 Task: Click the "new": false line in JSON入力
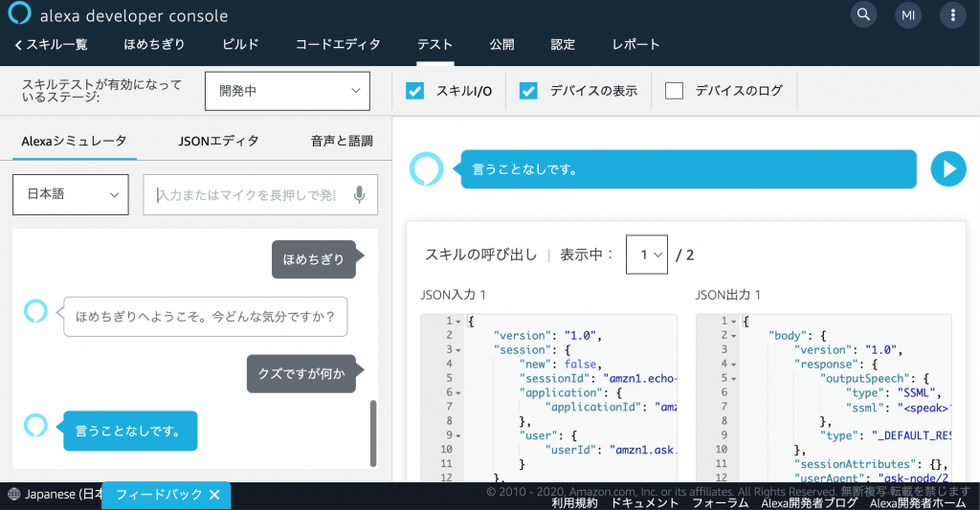(x=560, y=365)
